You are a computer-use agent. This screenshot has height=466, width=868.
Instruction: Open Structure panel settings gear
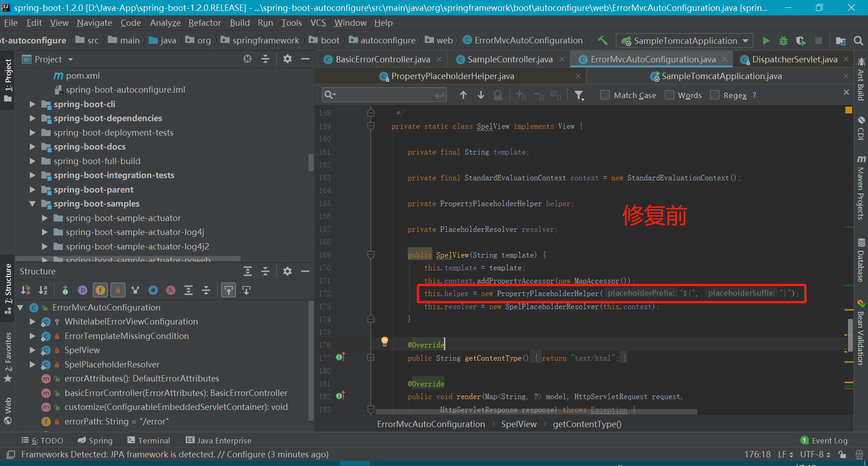tap(287, 271)
